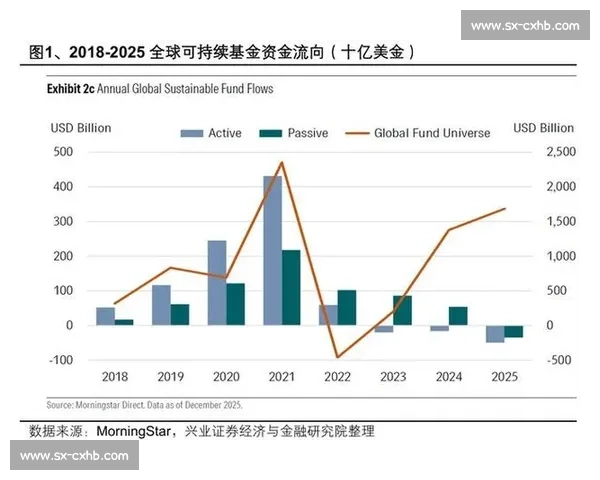Click the 2020 Passive bar
Viewport: 600px width, 480px height.
coord(235,305)
